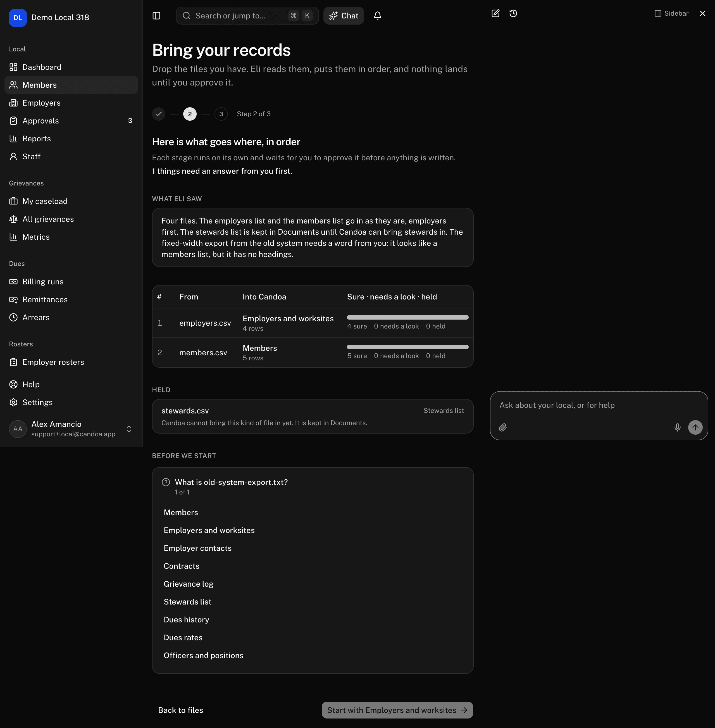This screenshot has height=728, width=715.
Task: Click Back to files
Action: (181, 710)
